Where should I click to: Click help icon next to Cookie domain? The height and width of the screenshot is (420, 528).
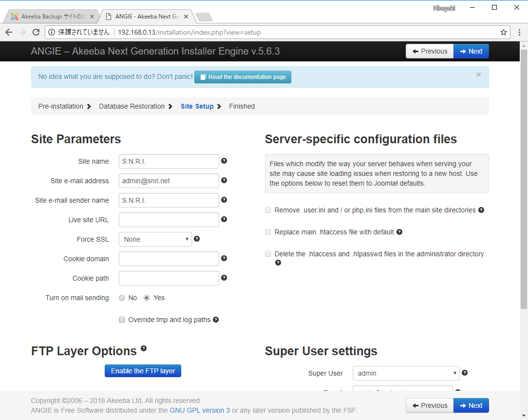pyautogui.click(x=224, y=259)
